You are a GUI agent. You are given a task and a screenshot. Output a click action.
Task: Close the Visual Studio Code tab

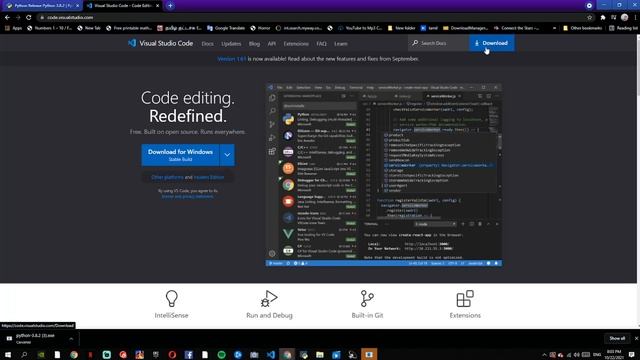[x=158, y=6]
